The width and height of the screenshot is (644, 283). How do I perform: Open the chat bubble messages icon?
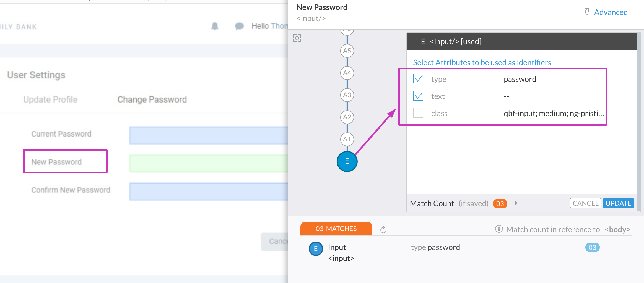[239, 26]
